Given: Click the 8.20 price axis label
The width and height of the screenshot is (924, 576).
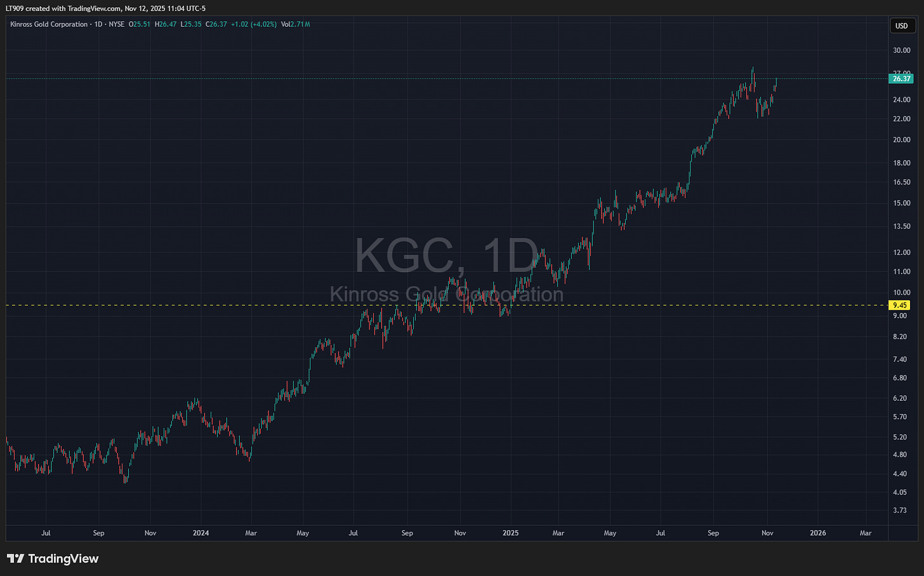Looking at the screenshot, I should (x=900, y=337).
